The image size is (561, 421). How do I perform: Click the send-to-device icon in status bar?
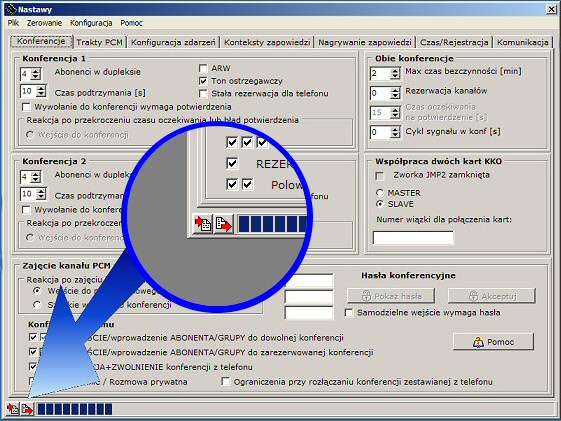(27, 409)
